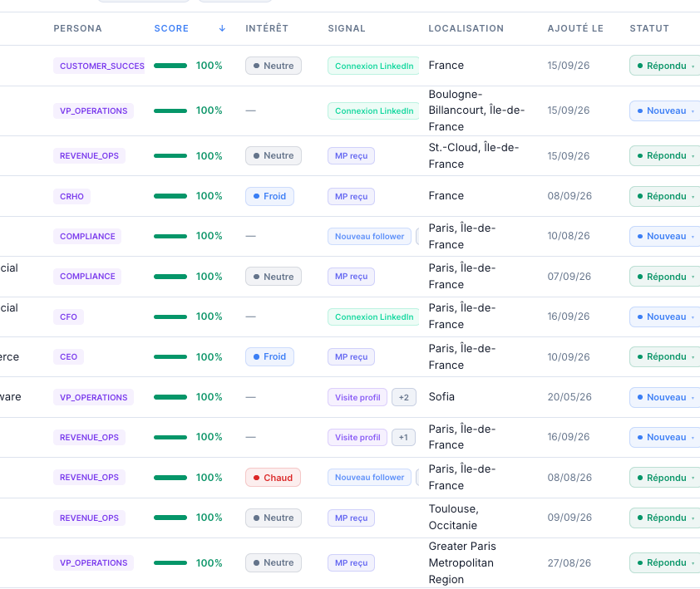Open the Répondu status dropdown dated 07/09/26

tap(665, 277)
